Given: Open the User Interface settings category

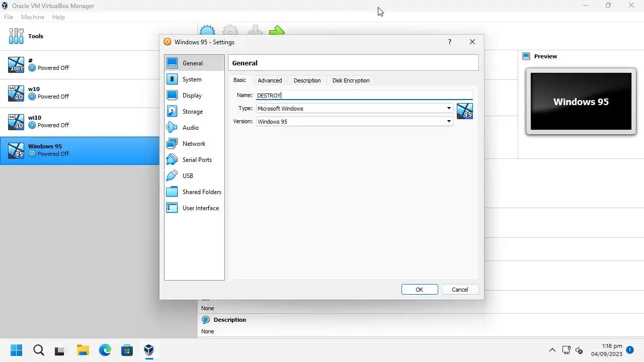Looking at the screenshot, I should pyautogui.click(x=194, y=208).
